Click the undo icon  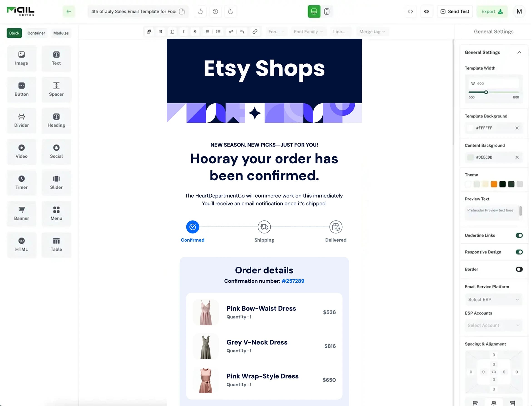click(200, 11)
